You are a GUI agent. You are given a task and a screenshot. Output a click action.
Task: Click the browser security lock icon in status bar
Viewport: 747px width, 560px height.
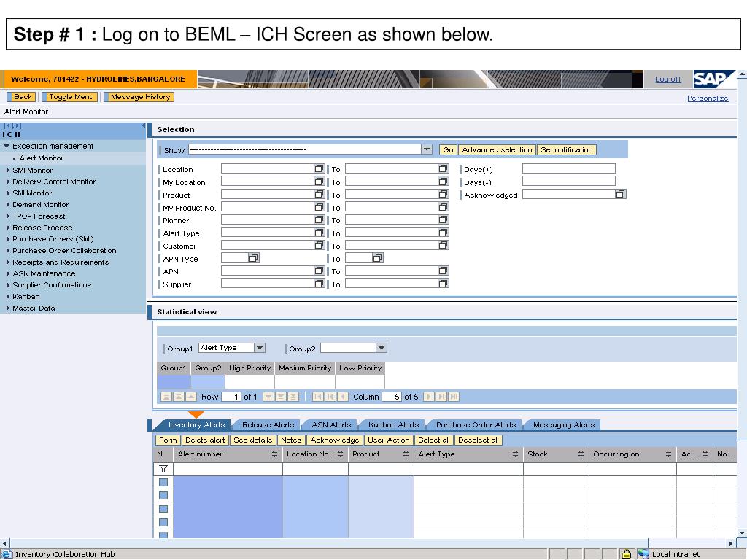(x=627, y=554)
